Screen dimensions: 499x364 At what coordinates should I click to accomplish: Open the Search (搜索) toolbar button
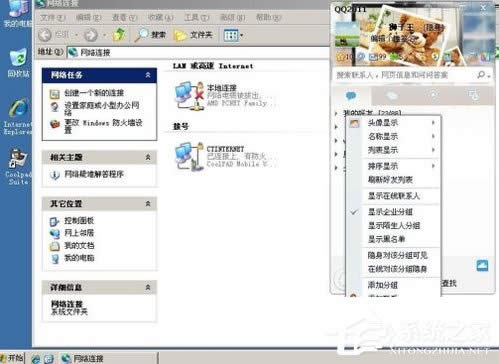click(150, 34)
